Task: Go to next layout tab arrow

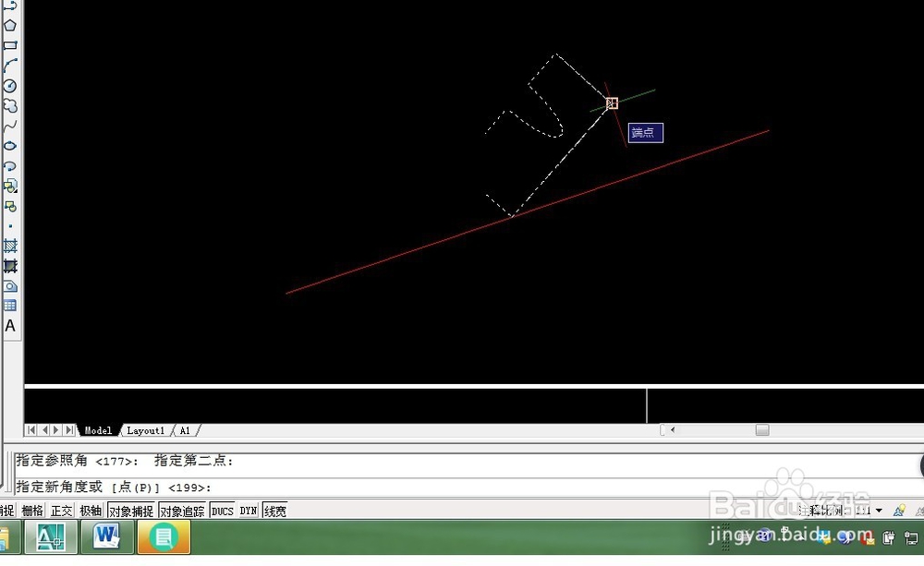Action: click(x=56, y=430)
